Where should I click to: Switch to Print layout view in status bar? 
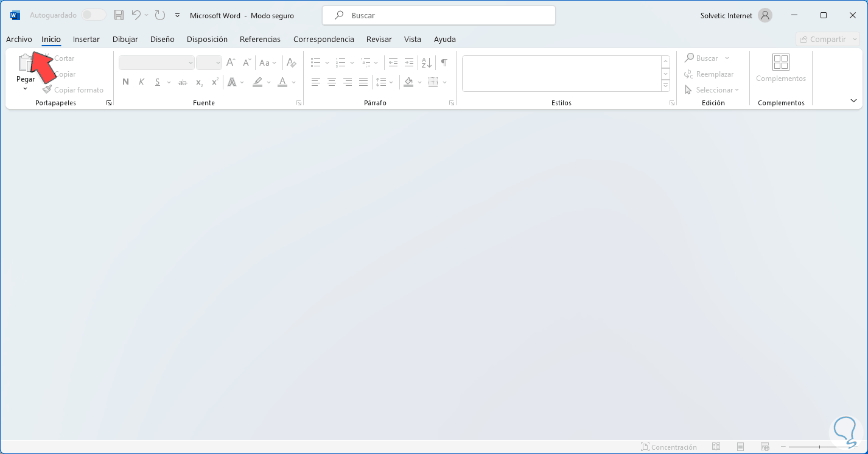pos(740,447)
